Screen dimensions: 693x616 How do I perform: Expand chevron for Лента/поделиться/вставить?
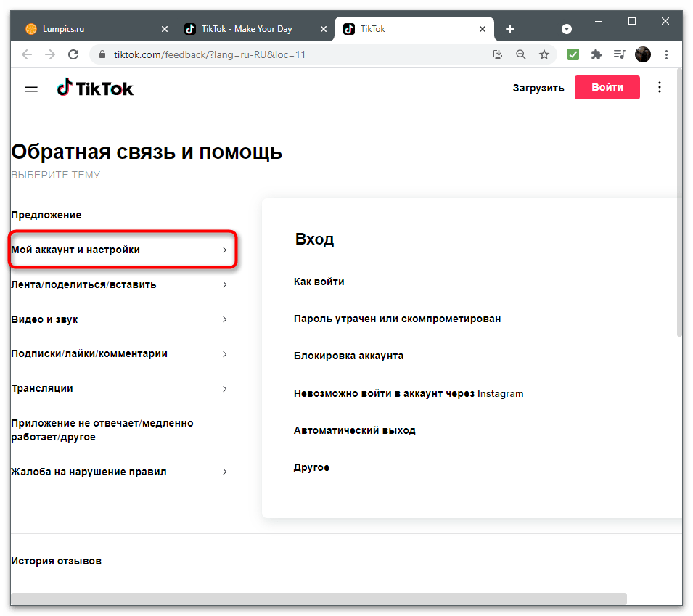pos(224,284)
